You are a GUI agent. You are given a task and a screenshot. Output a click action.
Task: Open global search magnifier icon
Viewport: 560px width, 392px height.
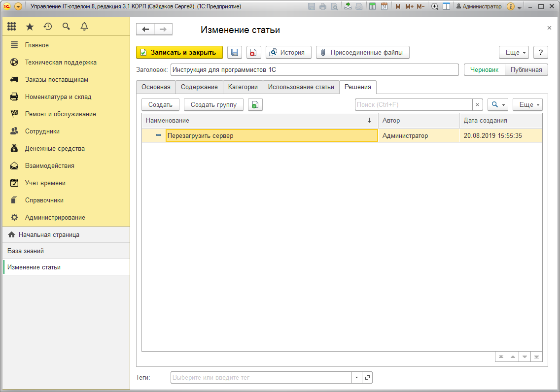pos(66,27)
